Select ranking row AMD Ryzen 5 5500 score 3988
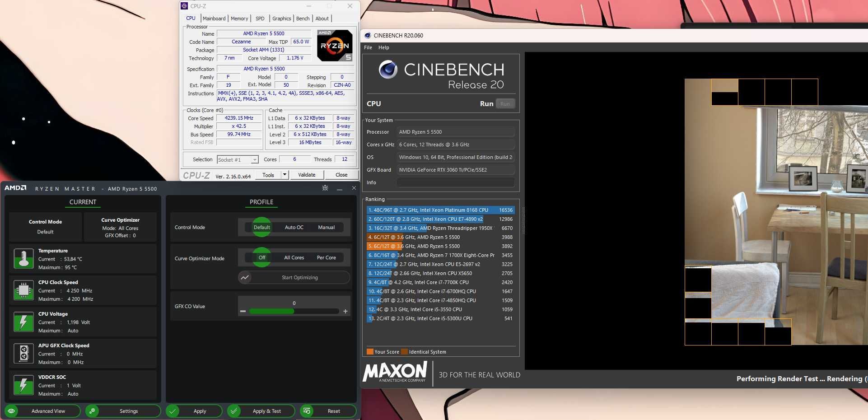 (x=440, y=237)
